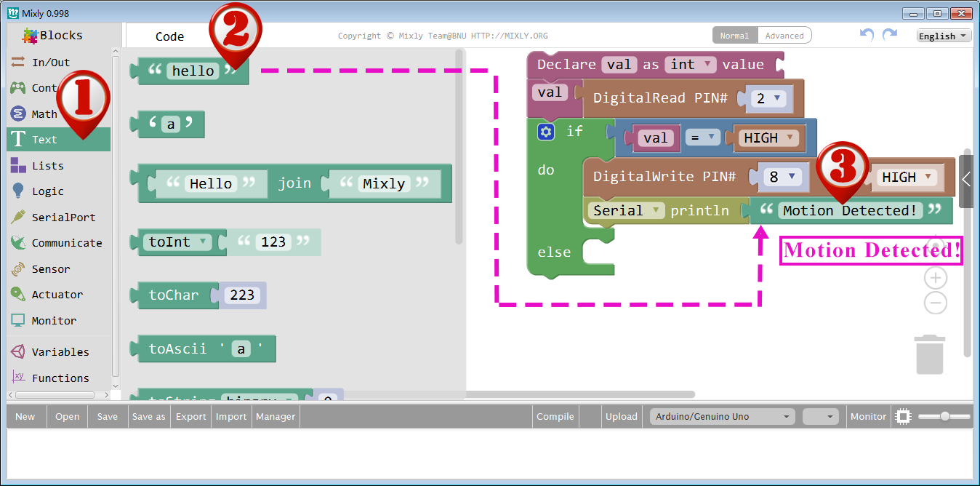Open the DigitalRead PIN# 2 dropdown
Image resolution: width=980 pixels, height=486 pixels.
768,98
